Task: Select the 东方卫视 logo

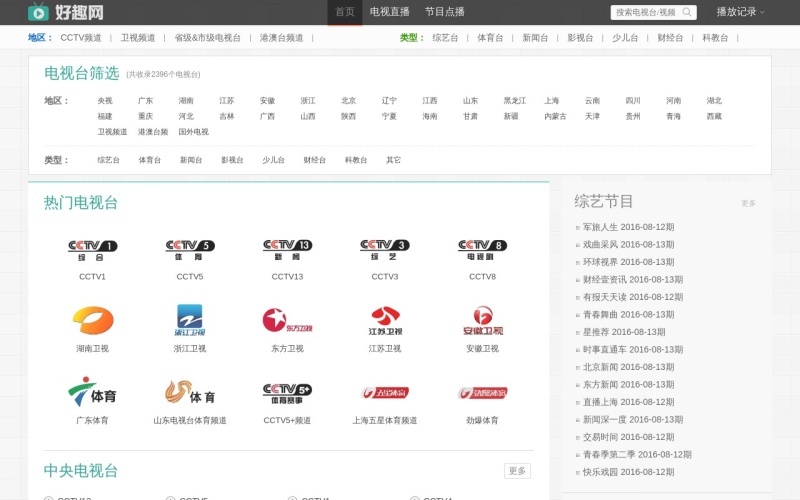Action: [287, 320]
